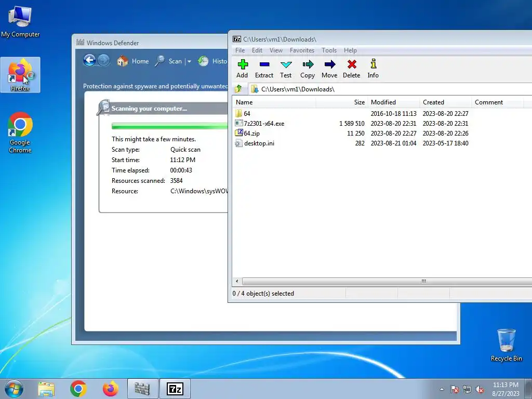Sort files by Created column

(x=446, y=102)
